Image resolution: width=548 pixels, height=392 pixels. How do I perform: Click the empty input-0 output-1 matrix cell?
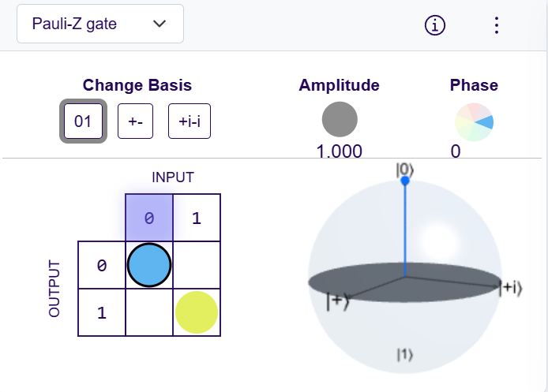coord(148,312)
